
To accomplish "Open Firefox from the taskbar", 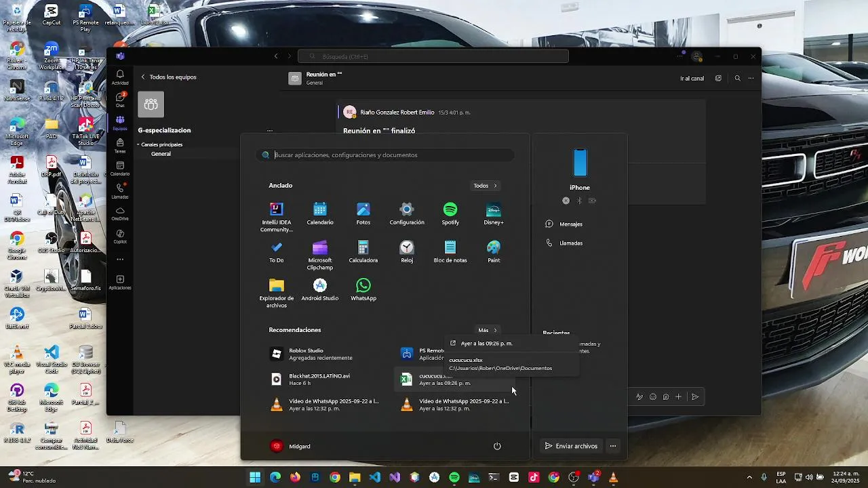I will click(295, 478).
